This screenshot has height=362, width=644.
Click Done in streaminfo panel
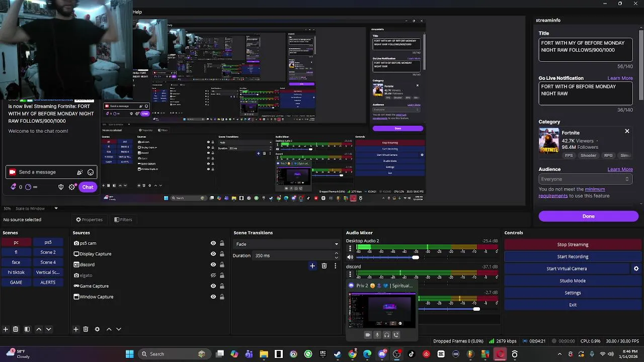click(x=589, y=216)
